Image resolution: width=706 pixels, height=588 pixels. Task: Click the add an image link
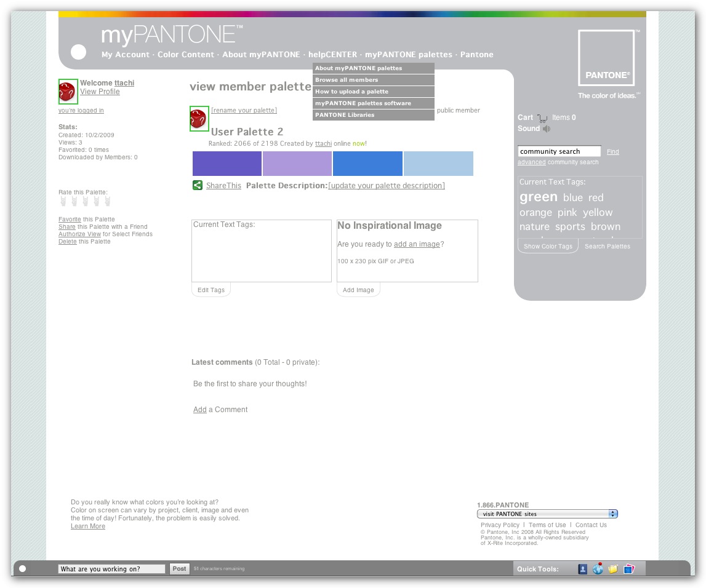(x=417, y=244)
